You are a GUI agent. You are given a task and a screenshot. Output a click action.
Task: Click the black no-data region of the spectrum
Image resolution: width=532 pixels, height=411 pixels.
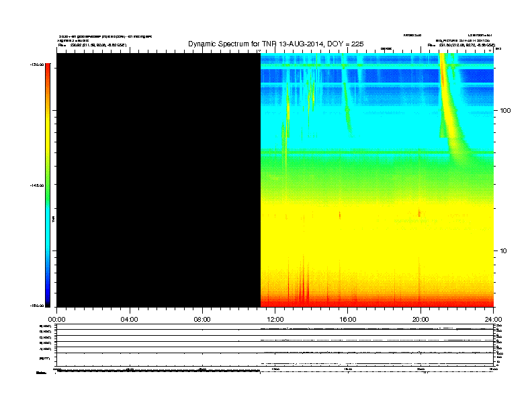click(x=159, y=180)
